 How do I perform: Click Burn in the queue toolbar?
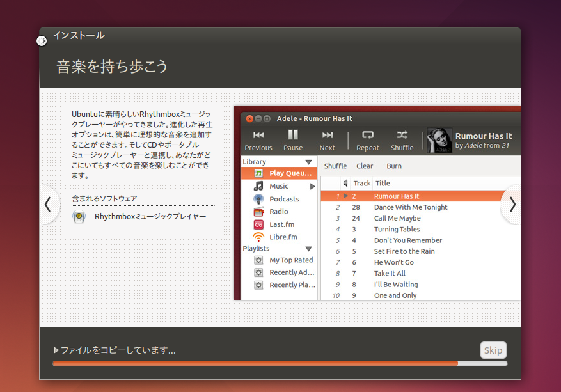[394, 166]
